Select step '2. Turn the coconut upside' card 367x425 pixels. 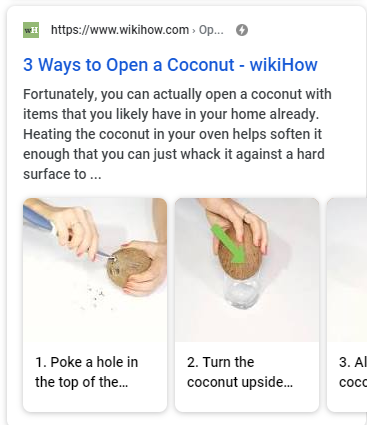[247, 305]
